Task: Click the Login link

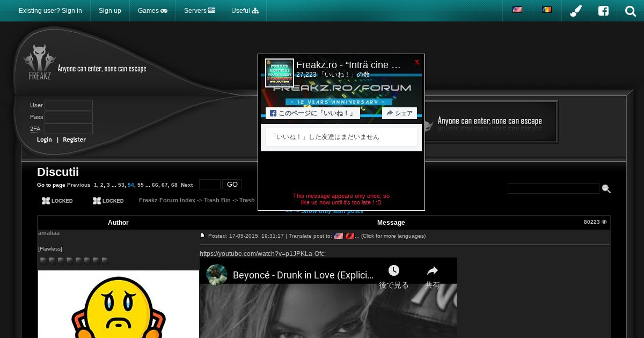Action: [45, 139]
